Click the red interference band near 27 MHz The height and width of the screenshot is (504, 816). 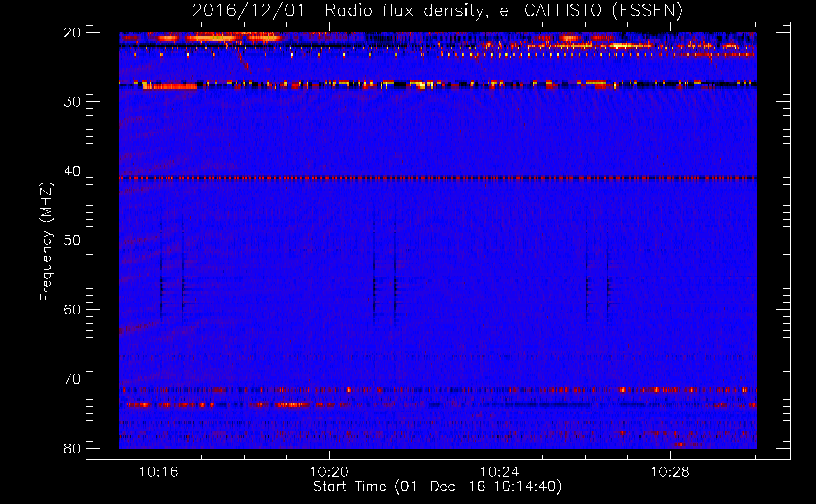tap(438, 84)
